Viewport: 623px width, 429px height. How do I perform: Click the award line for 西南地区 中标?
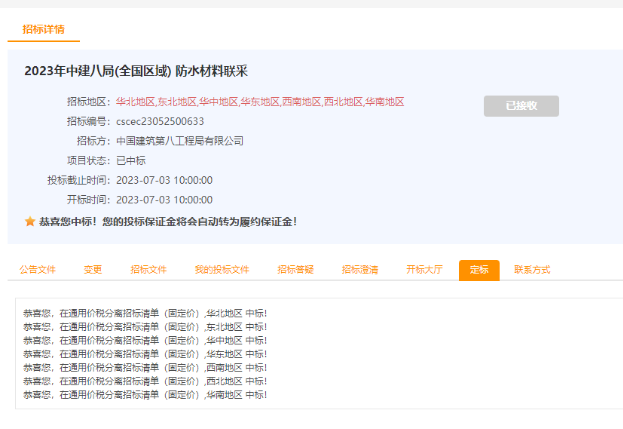(x=145, y=367)
